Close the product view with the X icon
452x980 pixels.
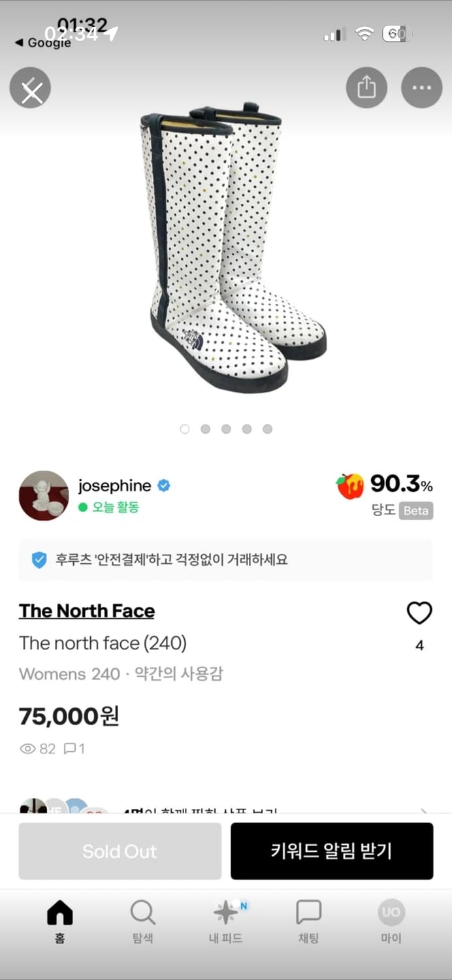[29, 87]
